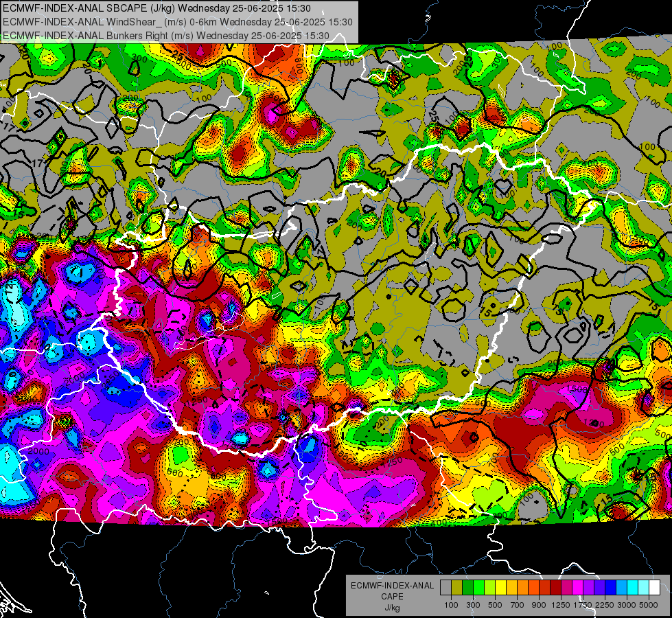
Task: Select the grey swatch in the CAPE legend
Action: 445,587
